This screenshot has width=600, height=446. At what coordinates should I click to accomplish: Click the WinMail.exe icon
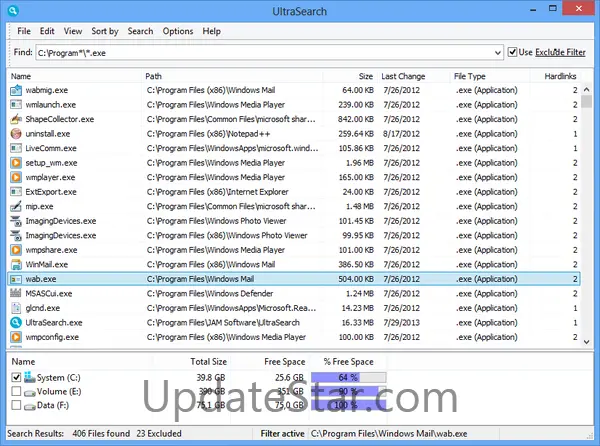[16, 265]
